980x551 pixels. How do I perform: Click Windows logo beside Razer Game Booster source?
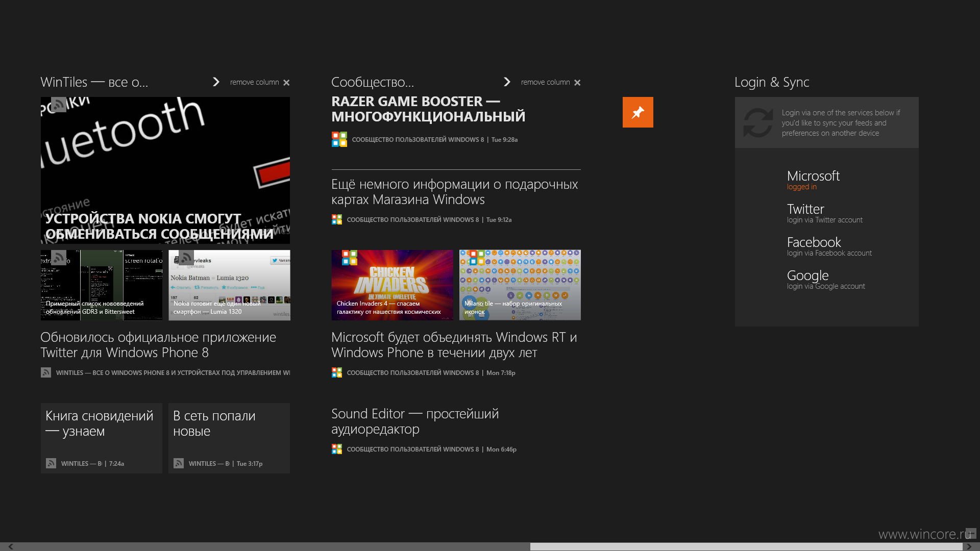pos(339,139)
